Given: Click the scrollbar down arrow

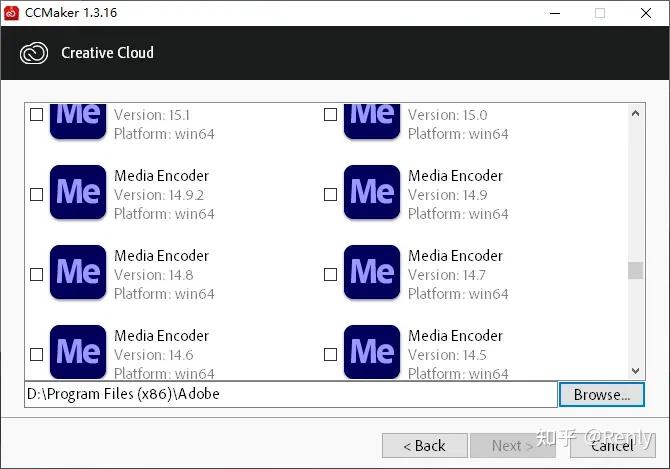Looking at the screenshot, I should pos(635,371).
